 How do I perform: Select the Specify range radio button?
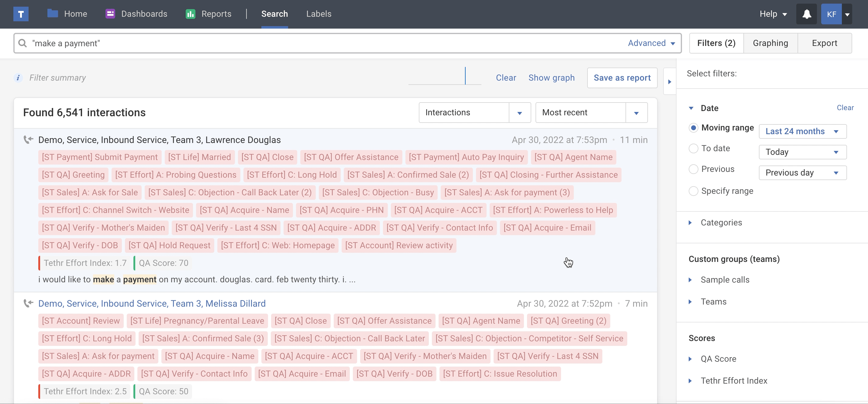[693, 191]
